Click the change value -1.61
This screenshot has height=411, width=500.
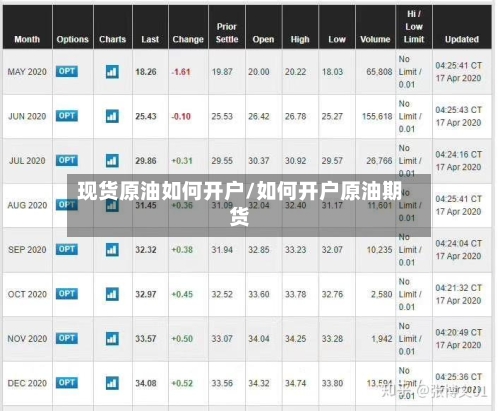click(x=181, y=72)
